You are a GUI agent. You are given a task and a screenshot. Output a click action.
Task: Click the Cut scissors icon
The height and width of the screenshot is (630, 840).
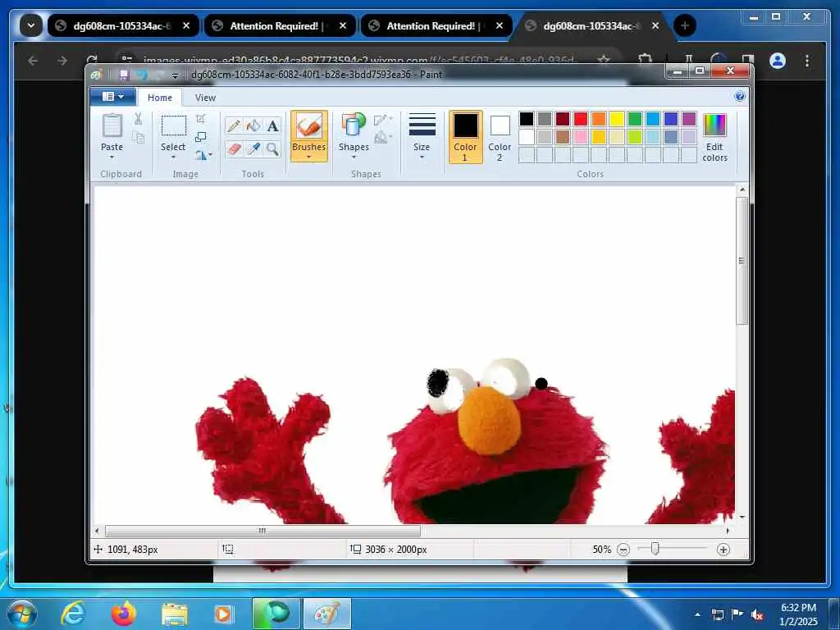click(138, 119)
